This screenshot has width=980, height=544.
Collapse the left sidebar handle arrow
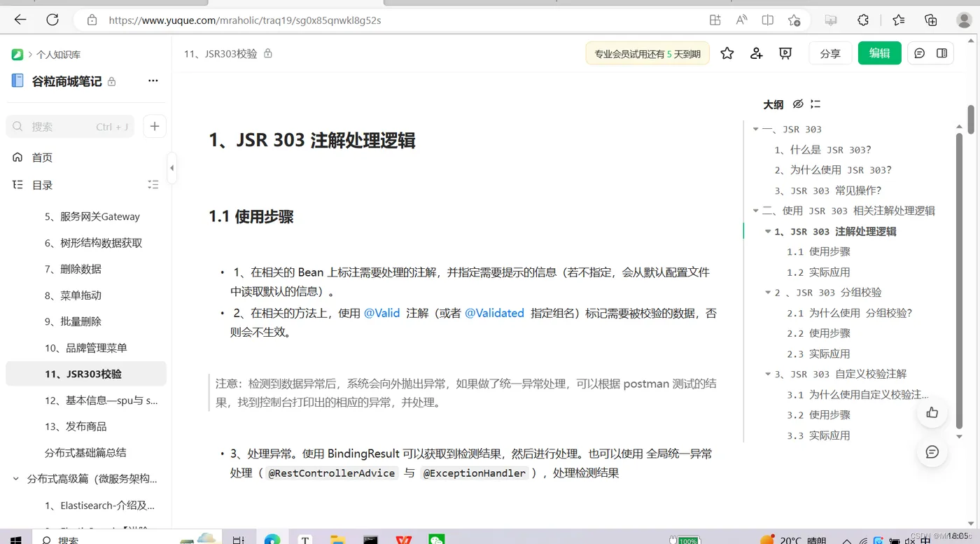(x=171, y=168)
